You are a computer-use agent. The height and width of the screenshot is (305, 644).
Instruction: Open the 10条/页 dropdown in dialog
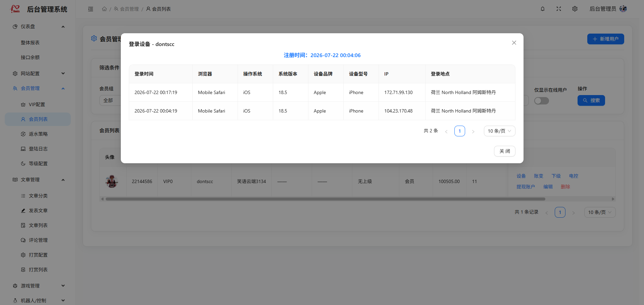point(499,131)
